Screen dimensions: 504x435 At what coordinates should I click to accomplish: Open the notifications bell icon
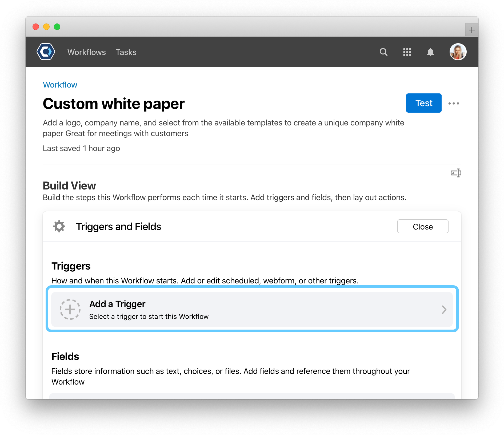430,52
